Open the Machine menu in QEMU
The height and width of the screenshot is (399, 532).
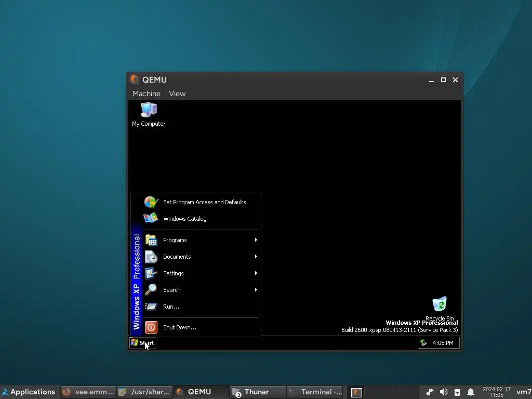click(x=146, y=94)
